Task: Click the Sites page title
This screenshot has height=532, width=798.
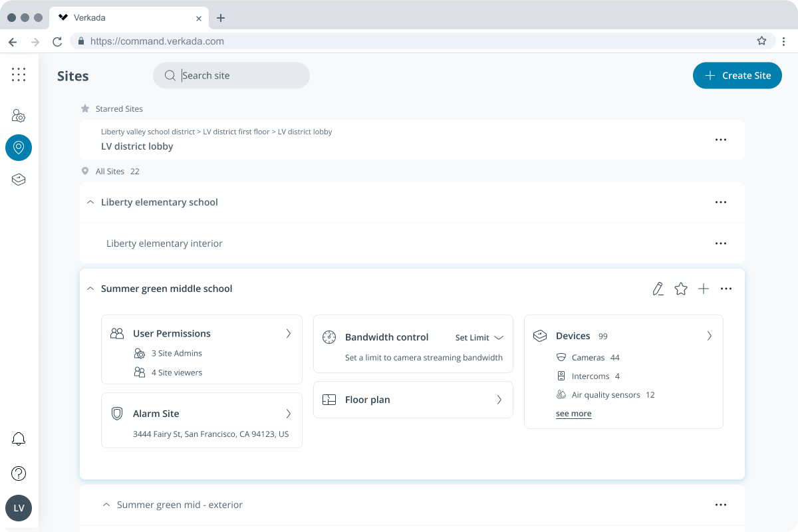Action: (x=73, y=76)
